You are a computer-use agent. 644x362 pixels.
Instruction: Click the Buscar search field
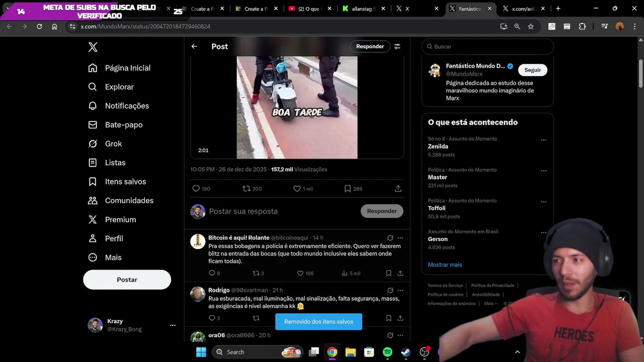point(488,46)
